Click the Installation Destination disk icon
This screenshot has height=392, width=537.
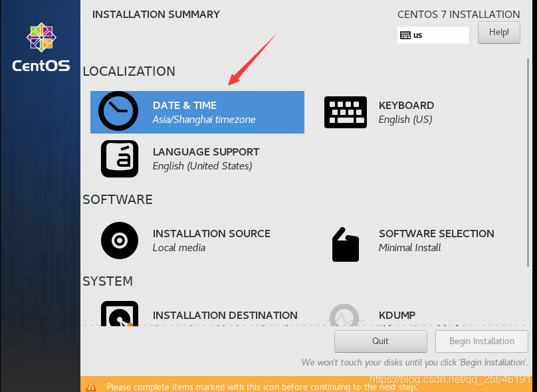tap(120, 314)
